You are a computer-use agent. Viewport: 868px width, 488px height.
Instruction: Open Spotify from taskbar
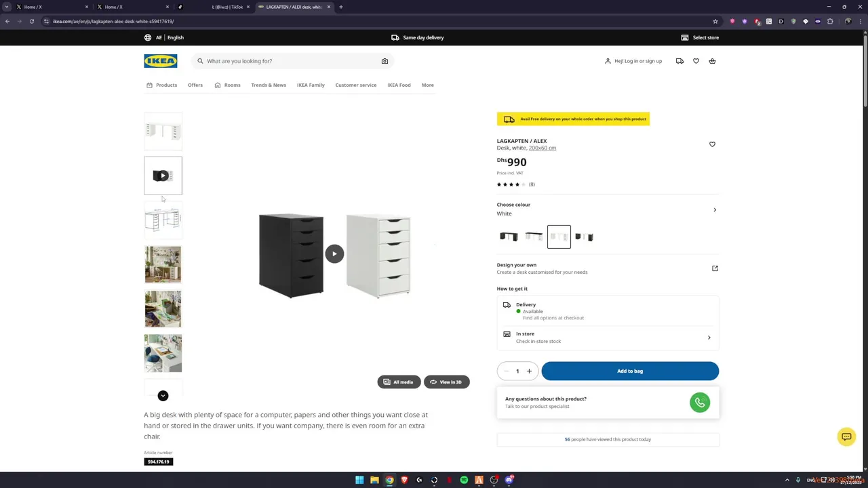point(464,480)
